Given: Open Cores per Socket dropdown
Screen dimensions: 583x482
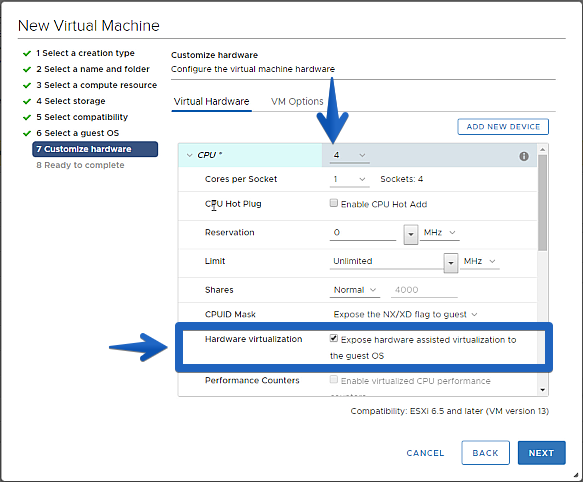Looking at the screenshot, I should click(x=350, y=179).
